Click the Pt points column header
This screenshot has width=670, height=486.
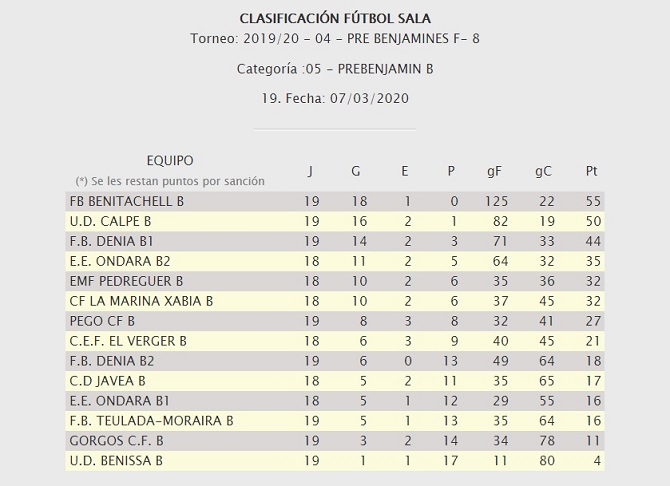591,171
